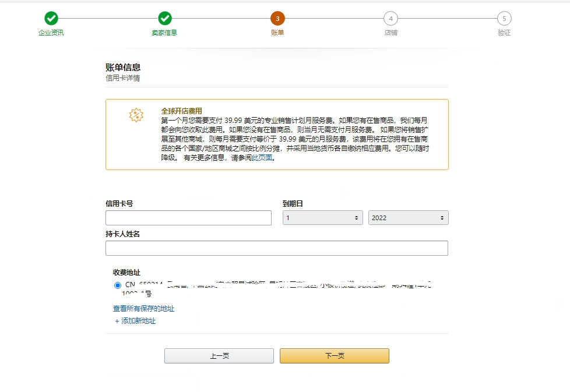Image resolution: width=570 pixels, height=392 pixels.
Task: Click the 下一页 button
Action: click(334, 355)
